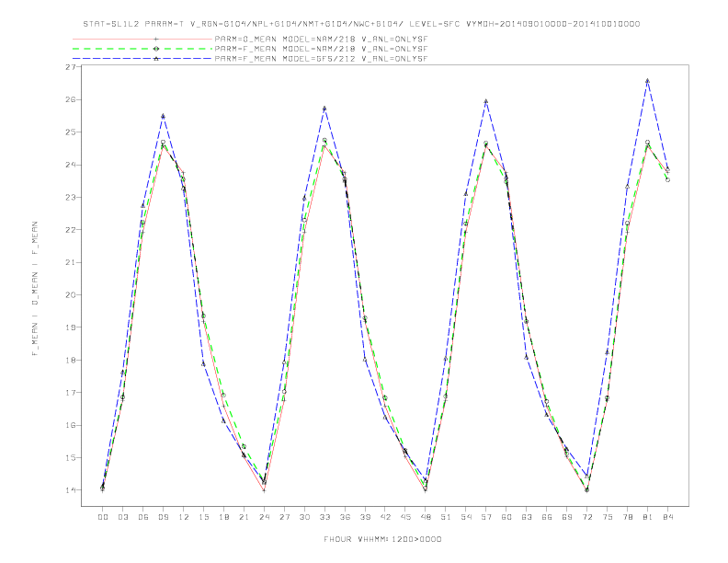728x563 pixels.
Task: Select the red O_MEAN NAM/218 legend label
Action: (x=321, y=39)
